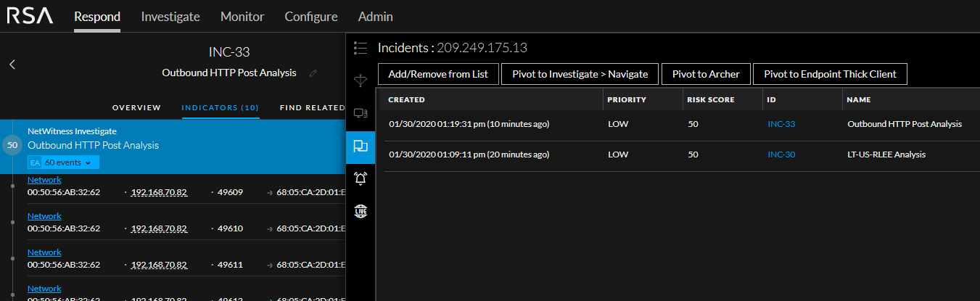Open the Alerts alarm bell panel
This screenshot has height=301, width=980.
361,178
